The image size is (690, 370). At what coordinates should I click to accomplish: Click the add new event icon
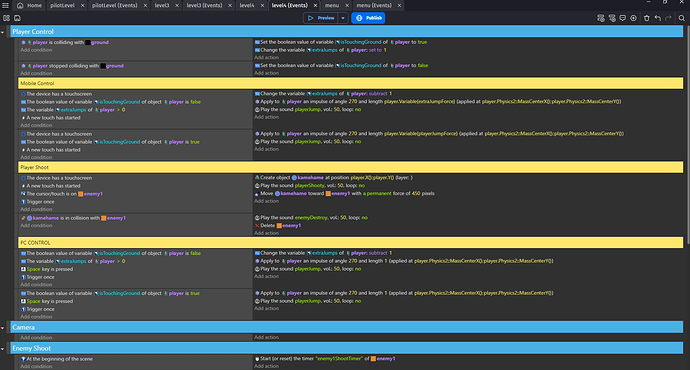pyautogui.click(x=601, y=18)
